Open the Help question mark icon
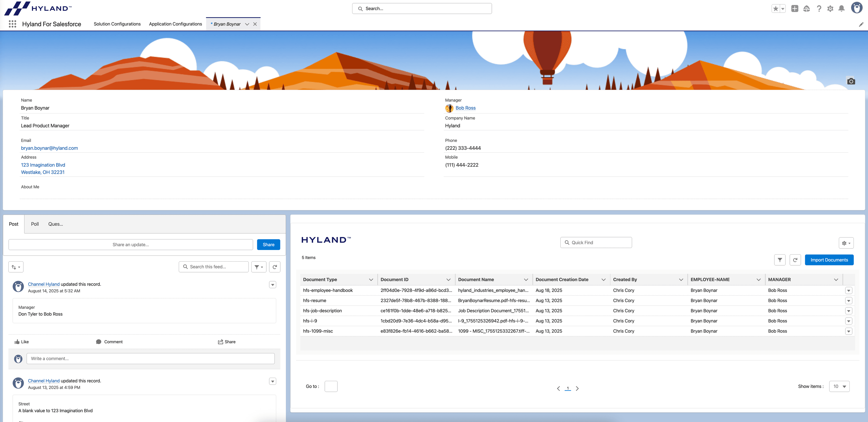 pos(819,9)
